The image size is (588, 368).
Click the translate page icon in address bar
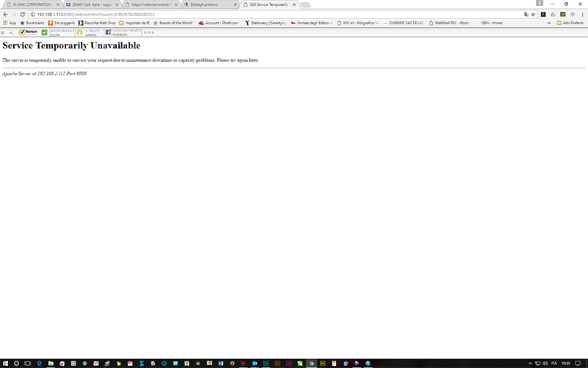pyautogui.click(x=525, y=14)
